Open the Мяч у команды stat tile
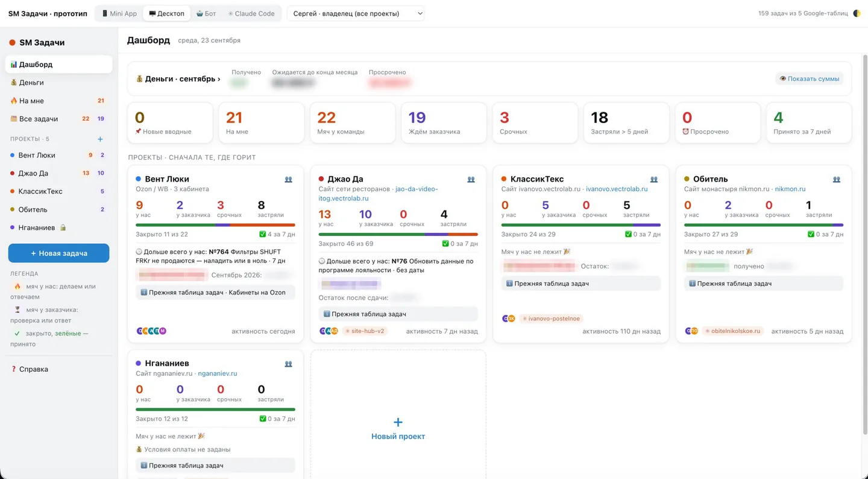The height and width of the screenshot is (479, 868). pyautogui.click(x=352, y=122)
